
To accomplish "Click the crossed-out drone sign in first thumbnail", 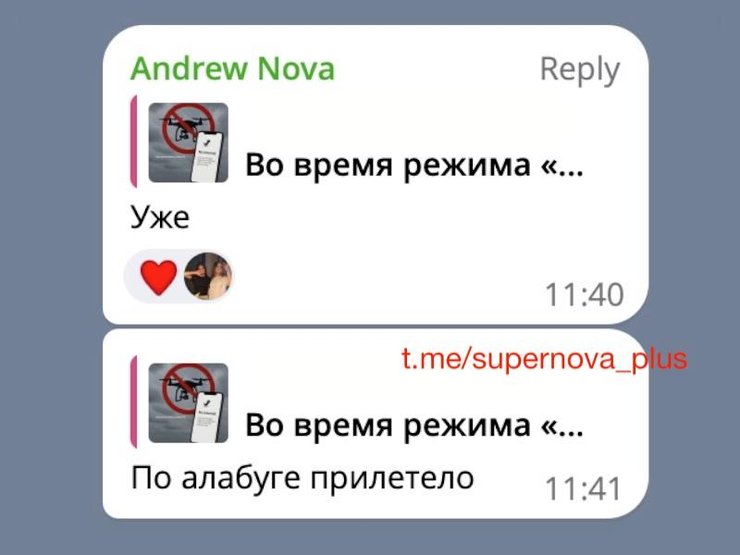I will tap(185, 128).
